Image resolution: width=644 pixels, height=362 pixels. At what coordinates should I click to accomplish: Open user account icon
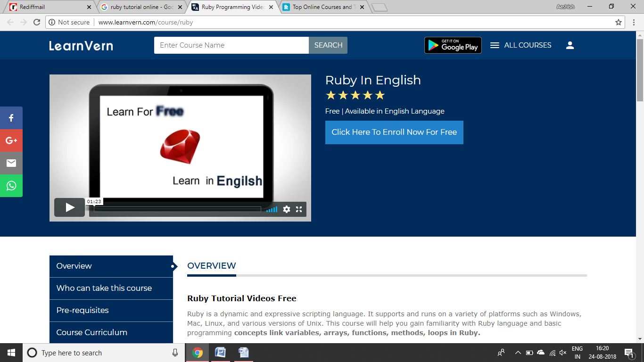570,45
